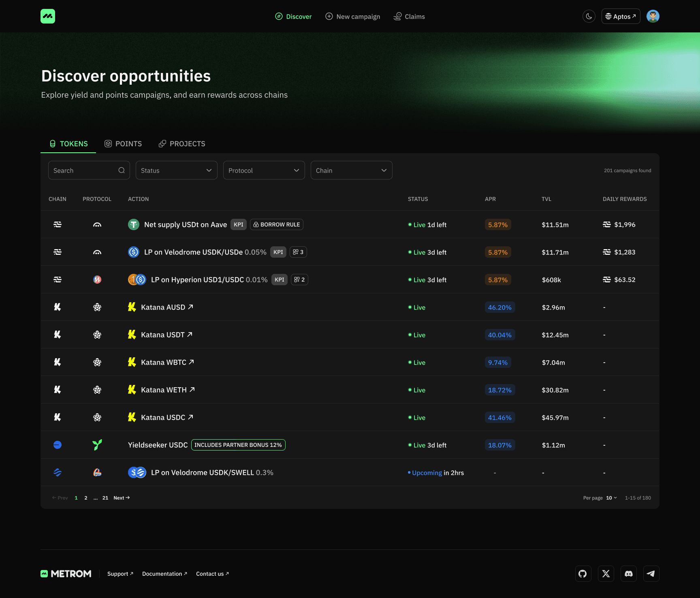Click 46.20% APR badge
This screenshot has height=598, width=700.
(500, 307)
